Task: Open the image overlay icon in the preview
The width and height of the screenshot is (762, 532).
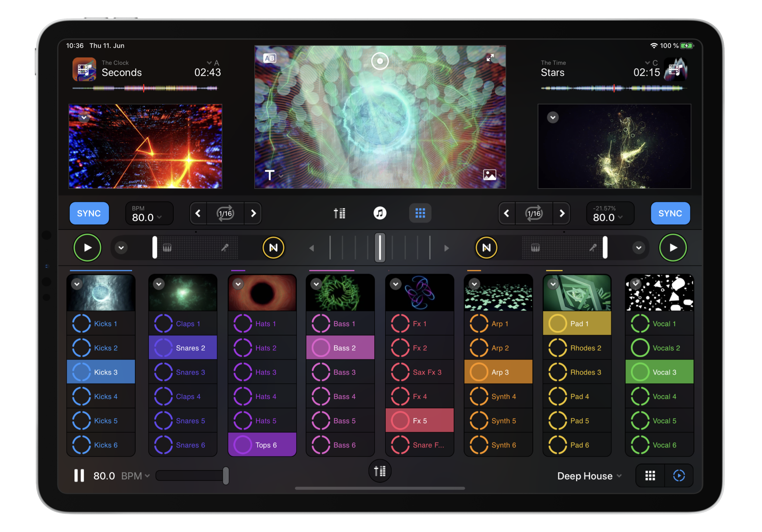Action: pyautogui.click(x=489, y=175)
